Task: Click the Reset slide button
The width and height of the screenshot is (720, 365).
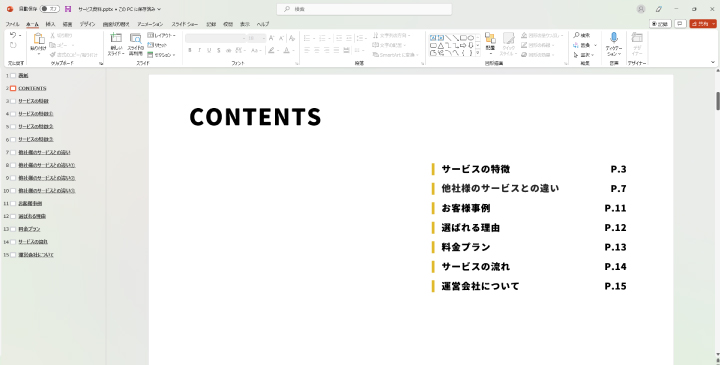Action: click(157, 45)
